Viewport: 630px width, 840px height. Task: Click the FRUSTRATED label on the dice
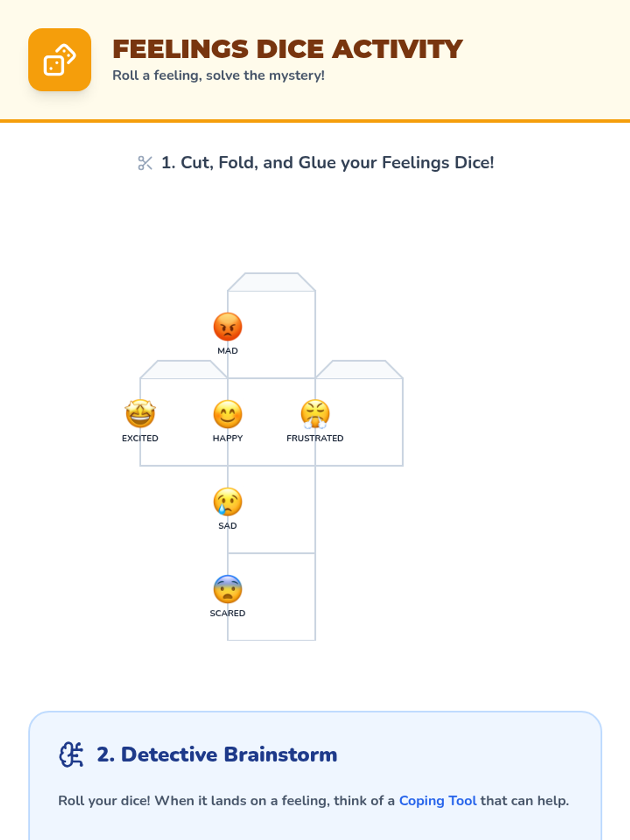coord(315,438)
